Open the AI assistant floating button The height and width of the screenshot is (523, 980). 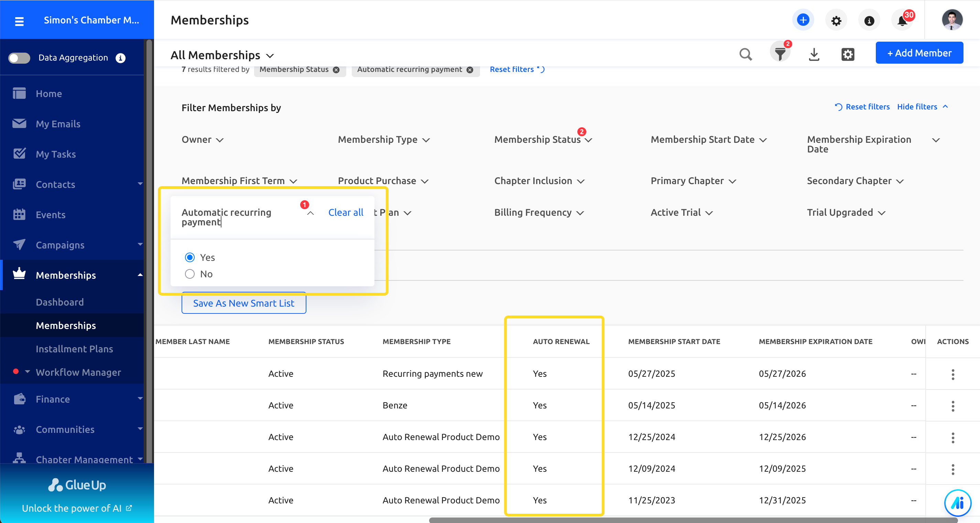pyautogui.click(x=957, y=502)
